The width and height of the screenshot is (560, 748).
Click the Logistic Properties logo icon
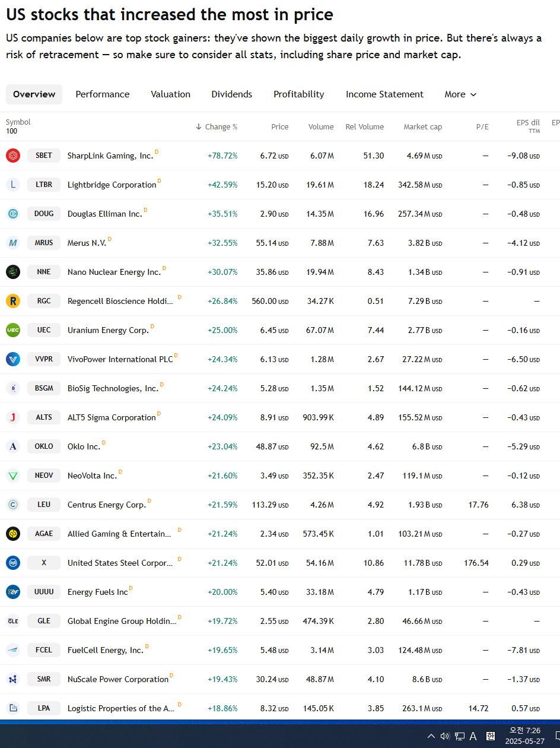pos(13,708)
